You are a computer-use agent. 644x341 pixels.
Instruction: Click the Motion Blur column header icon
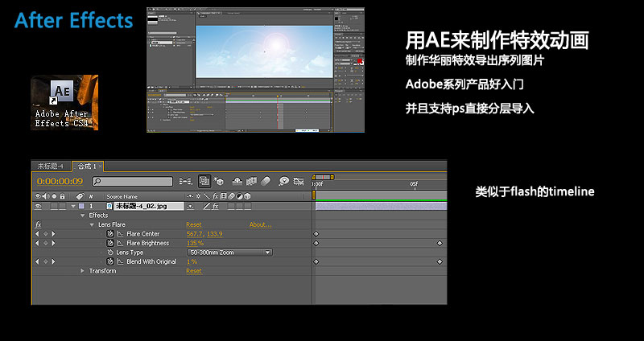[x=231, y=196]
